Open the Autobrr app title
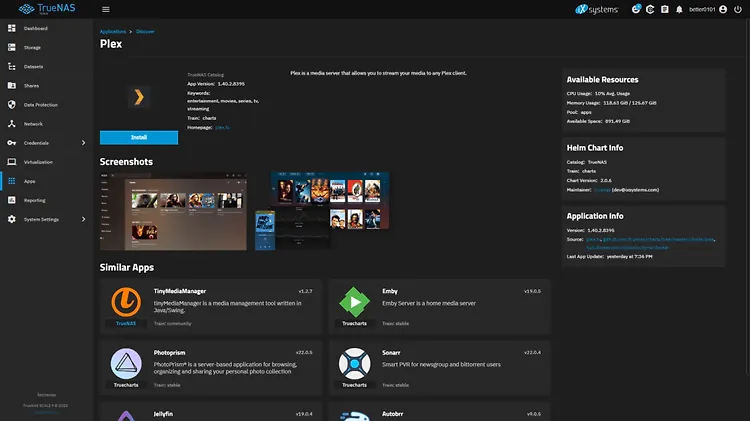The height and width of the screenshot is (421, 750). [393, 414]
